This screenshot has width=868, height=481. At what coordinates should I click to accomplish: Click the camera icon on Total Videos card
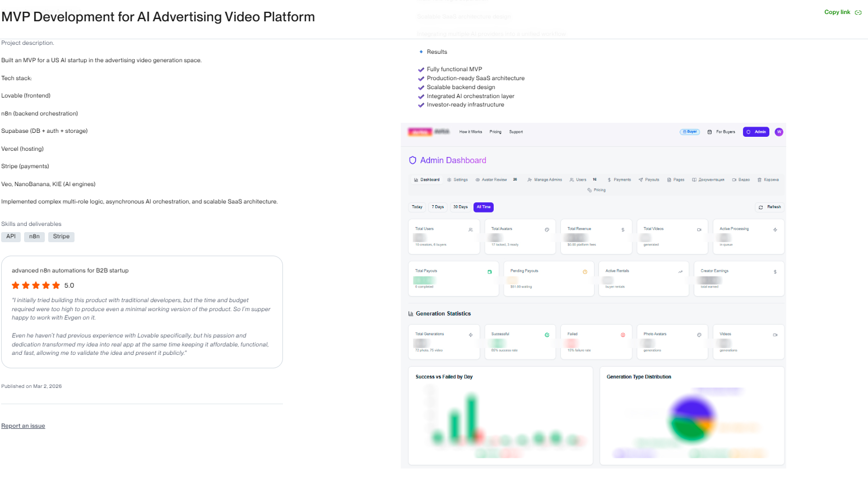pos(699,229)
